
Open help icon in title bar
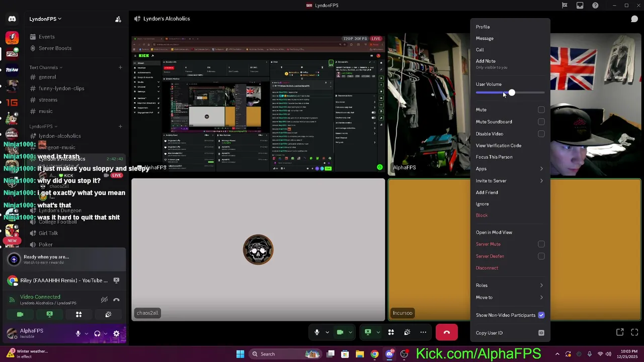pyautogui.click(x=596, y=6)
